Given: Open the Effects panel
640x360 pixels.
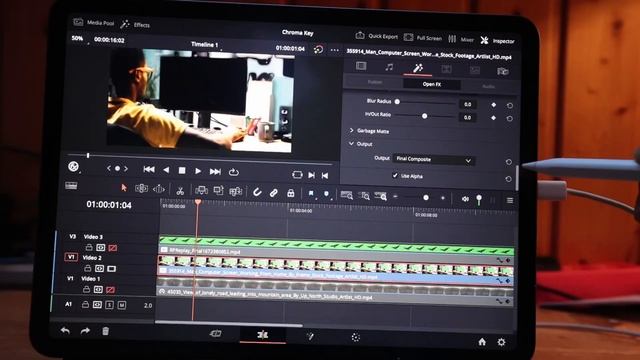Looking at the screenshot, I should [x=136, y=25].
